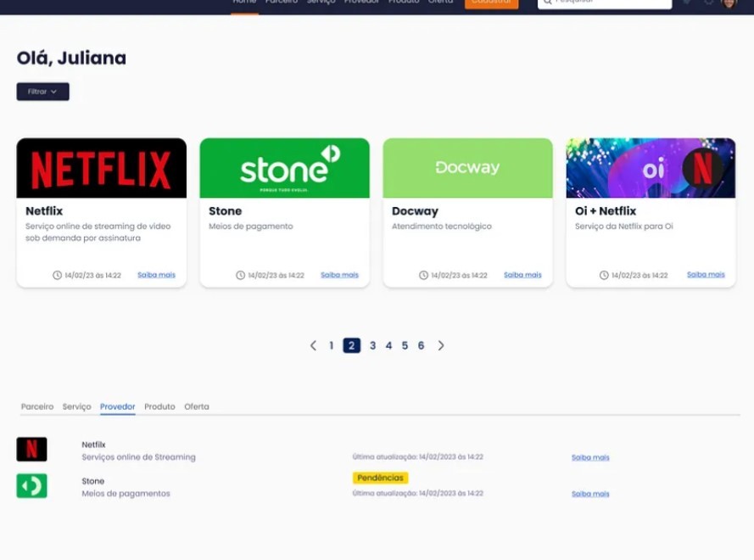Switch to the Parceiro tab
The image size is (754, 560).
coord(37,406)
